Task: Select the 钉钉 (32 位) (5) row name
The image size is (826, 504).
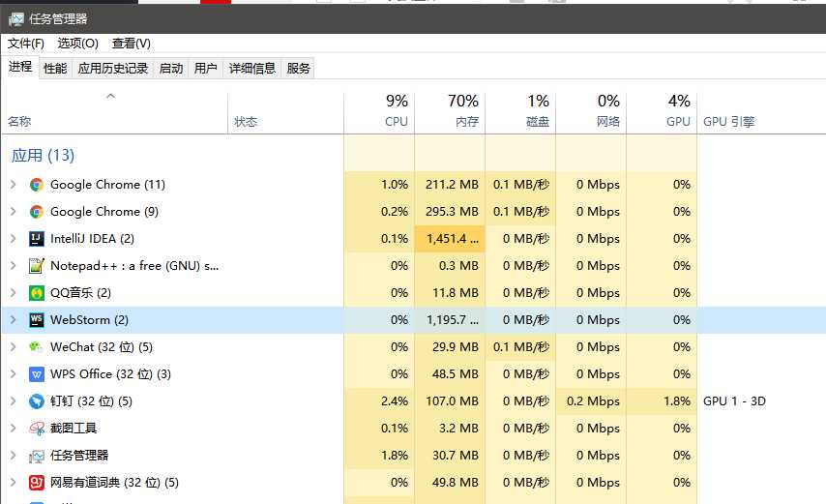Action: click(x=91, y=401)
